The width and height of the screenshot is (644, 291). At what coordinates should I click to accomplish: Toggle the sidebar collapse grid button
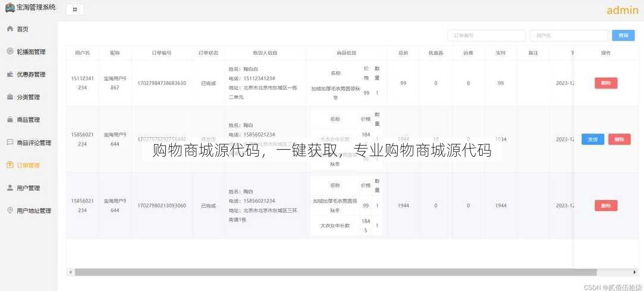(75, 10)
